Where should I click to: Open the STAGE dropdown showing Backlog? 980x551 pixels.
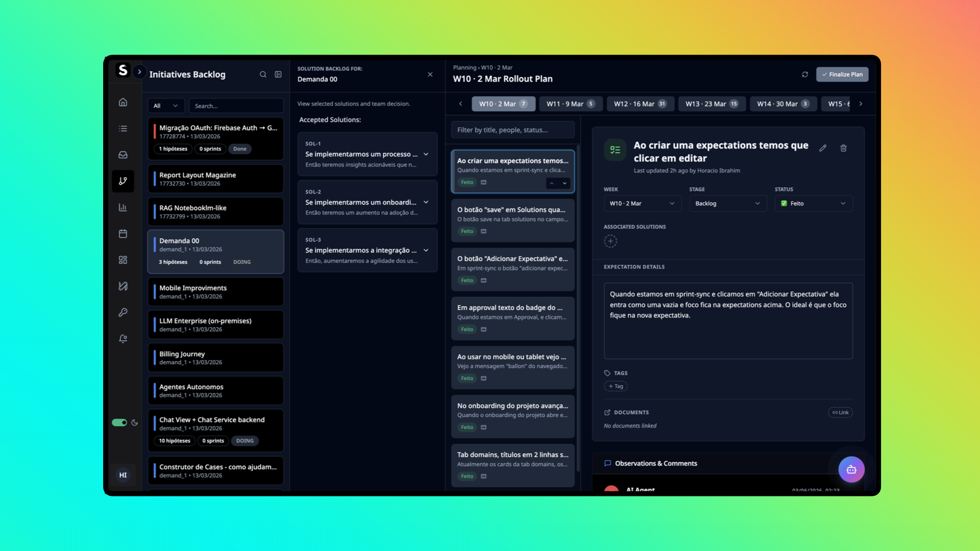[x=728, y=203]
